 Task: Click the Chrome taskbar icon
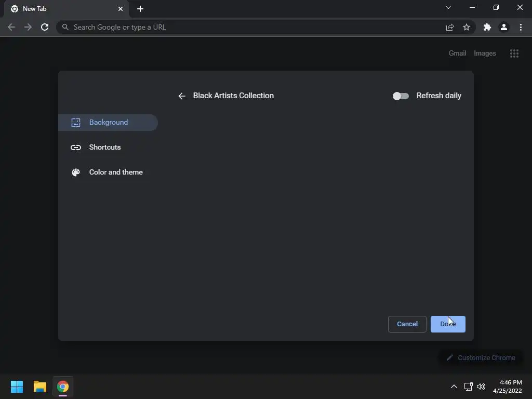pyautogui.click(x=63, y=387)
